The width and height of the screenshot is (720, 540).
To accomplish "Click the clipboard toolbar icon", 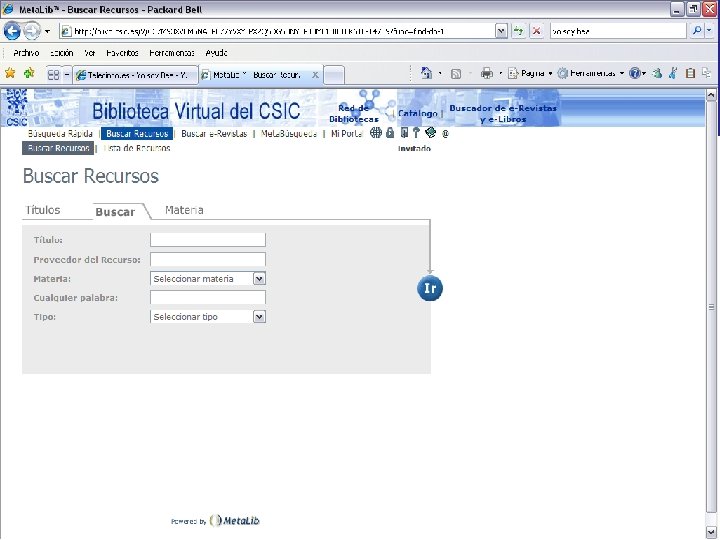I will pyautogui.click(x=690, y=73).
